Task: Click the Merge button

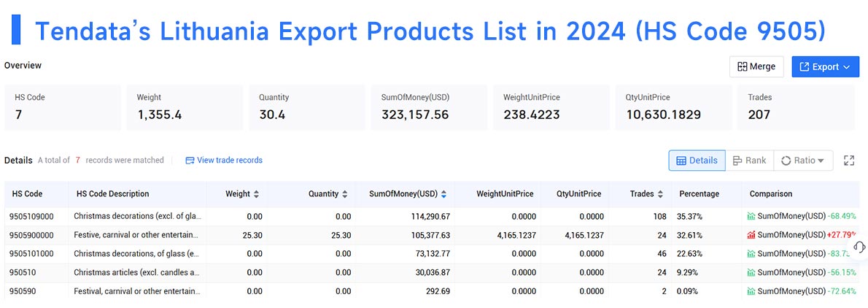Action: 756,66
